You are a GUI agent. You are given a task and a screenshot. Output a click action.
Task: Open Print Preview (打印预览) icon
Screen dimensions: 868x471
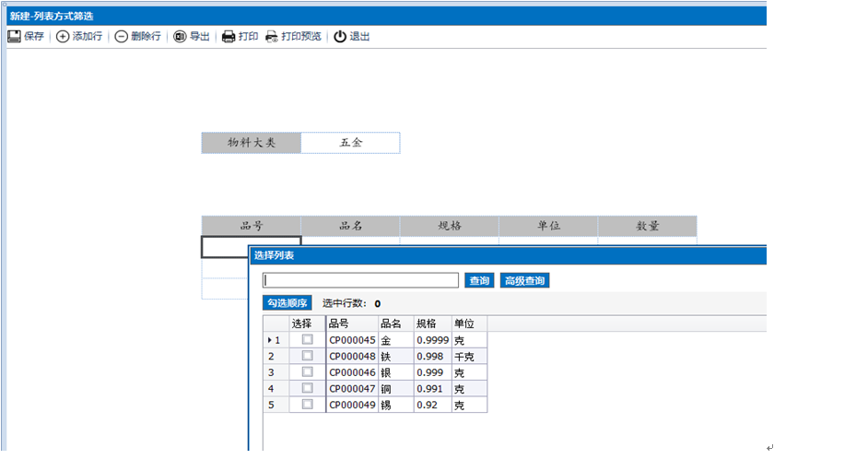272,37
